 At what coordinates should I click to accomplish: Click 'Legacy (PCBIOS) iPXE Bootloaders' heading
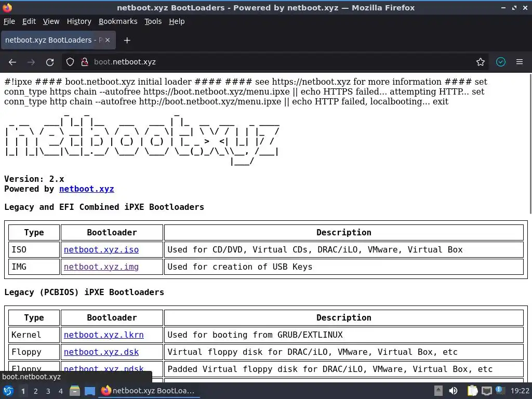pos(84,292)
